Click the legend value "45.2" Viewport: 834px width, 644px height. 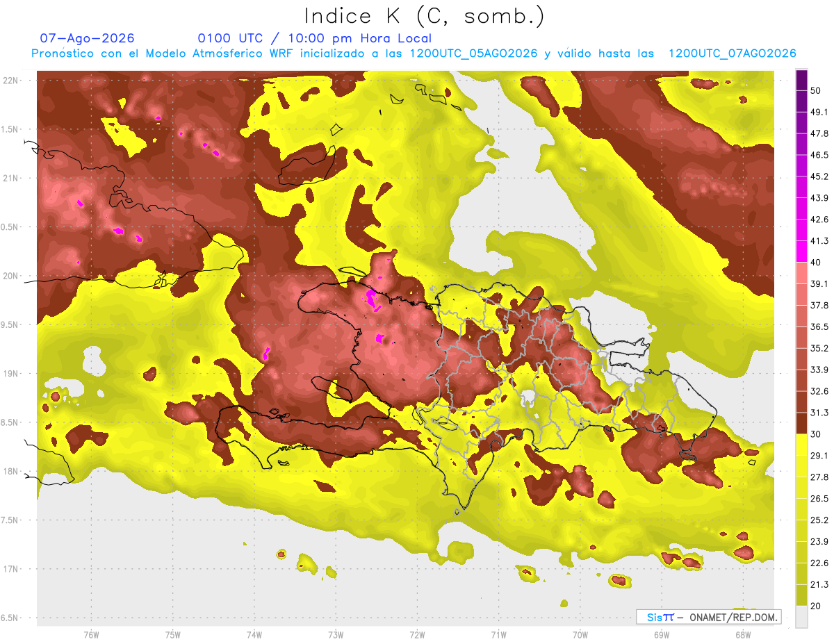click(x=819, y=176)
